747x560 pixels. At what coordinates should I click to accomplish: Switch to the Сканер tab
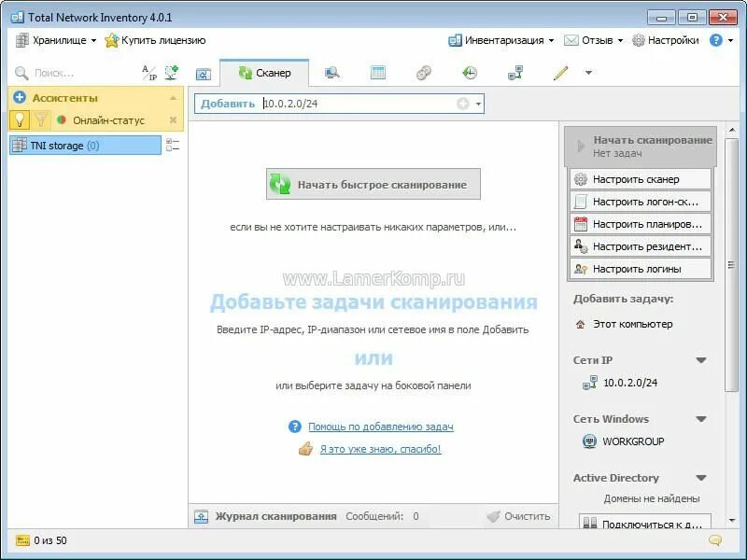point(264,73)
